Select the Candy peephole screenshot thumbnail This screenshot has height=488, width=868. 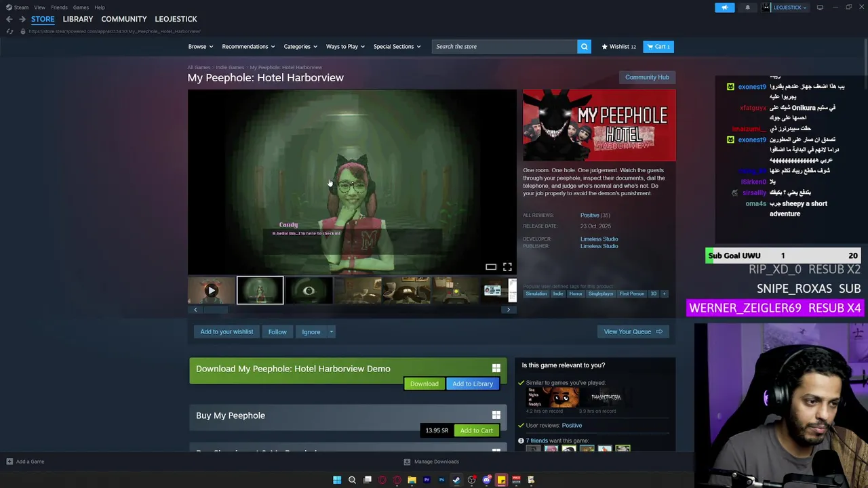(260, 291)
